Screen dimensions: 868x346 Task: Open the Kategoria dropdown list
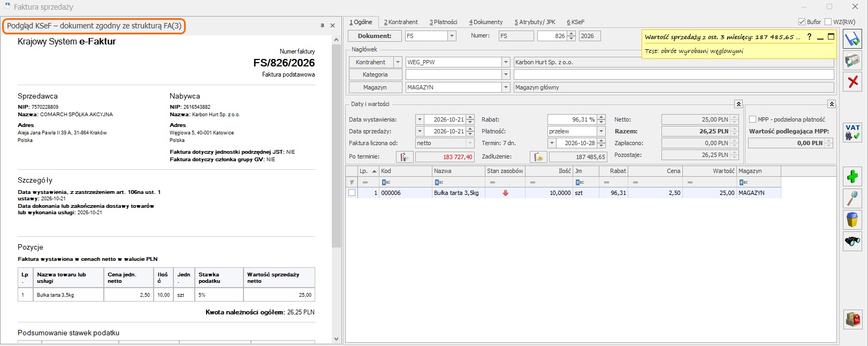(x=506, y=74)
